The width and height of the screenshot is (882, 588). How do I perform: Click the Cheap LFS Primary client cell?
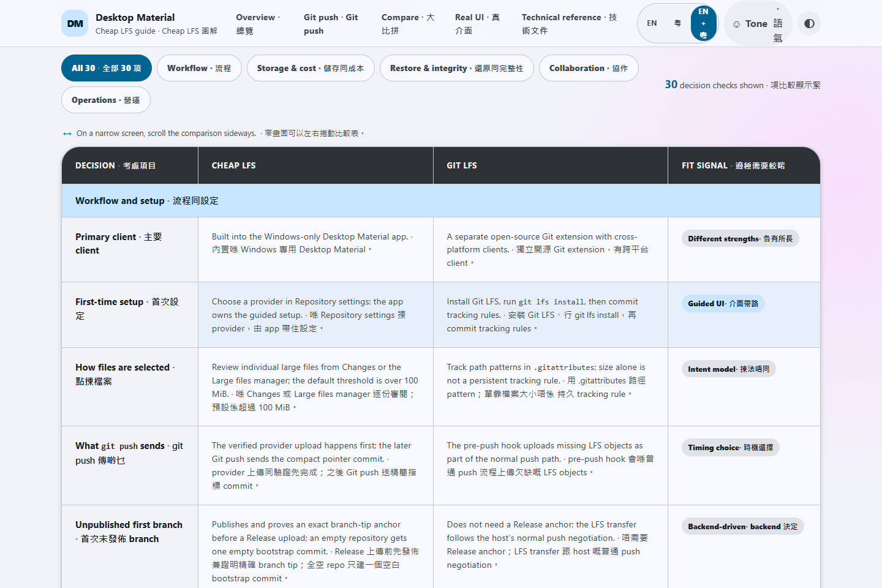(x=315, y=249)
